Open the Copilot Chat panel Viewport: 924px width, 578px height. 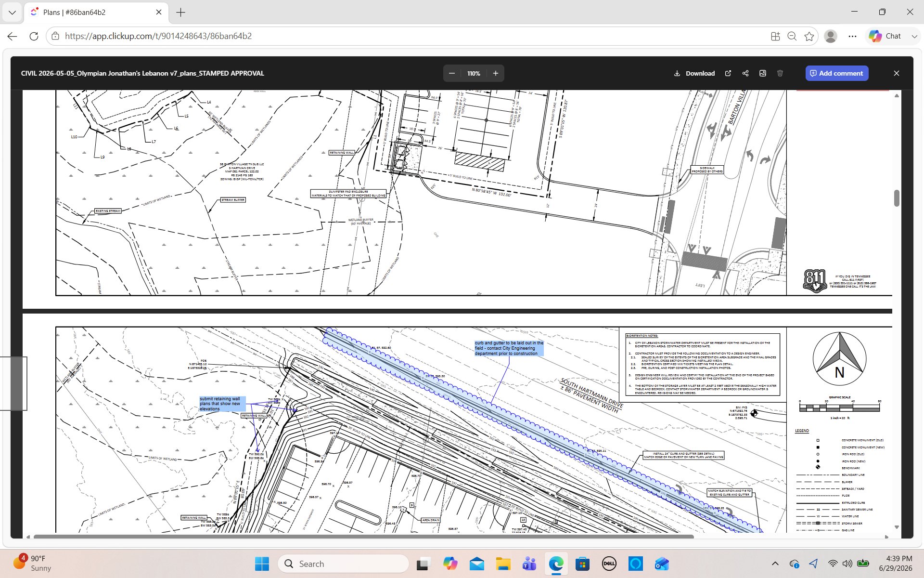click(885, 36)
